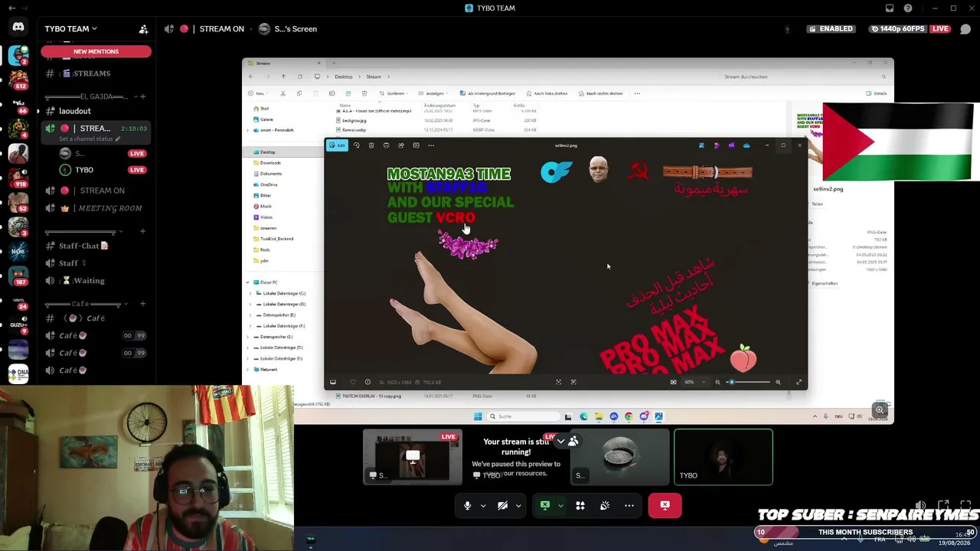Toggle the green screen share button

coord(545,505)
